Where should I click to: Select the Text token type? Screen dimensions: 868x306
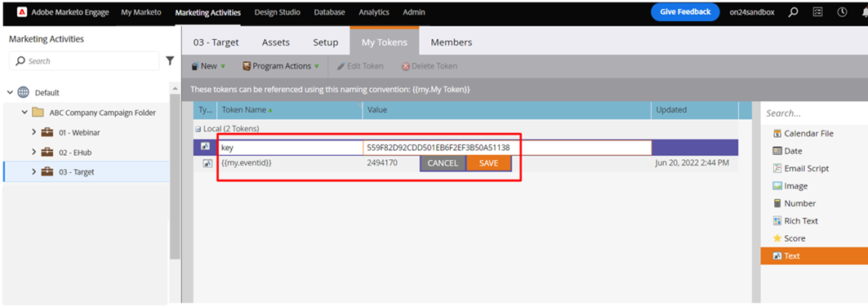(x=814, y=255)
